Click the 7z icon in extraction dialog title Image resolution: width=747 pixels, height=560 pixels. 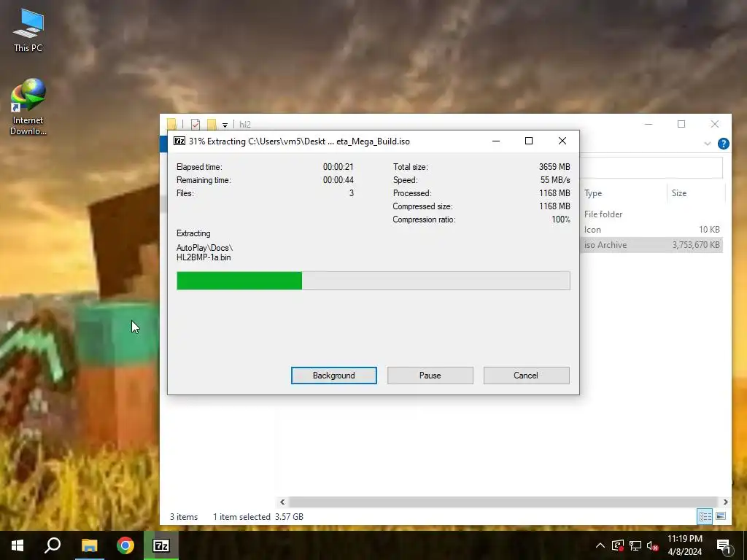179,141
